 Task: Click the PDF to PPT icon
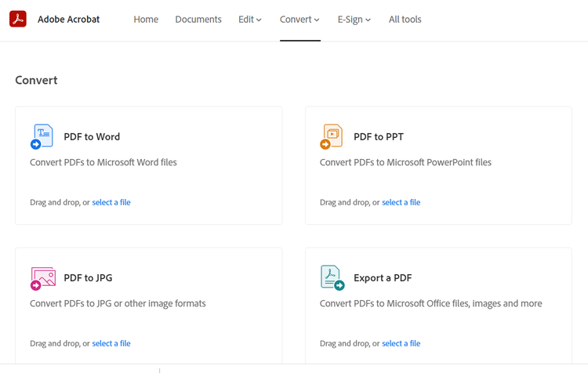point(332,136)
